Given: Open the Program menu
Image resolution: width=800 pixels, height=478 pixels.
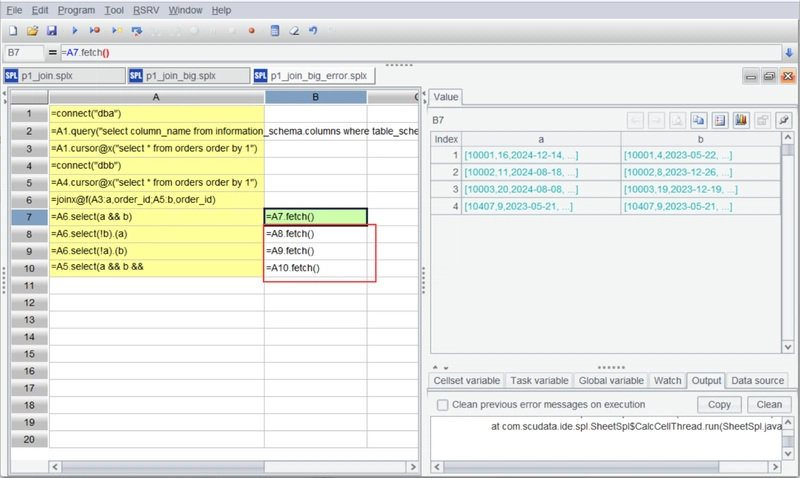Looking at the screenshot, I should (x=76, y=10).
